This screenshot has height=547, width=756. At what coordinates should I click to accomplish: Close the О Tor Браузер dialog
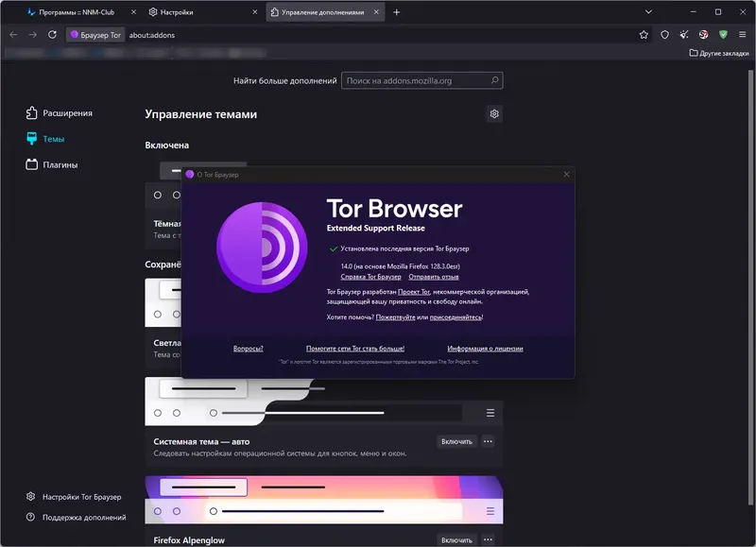click(x=566, y=175)
